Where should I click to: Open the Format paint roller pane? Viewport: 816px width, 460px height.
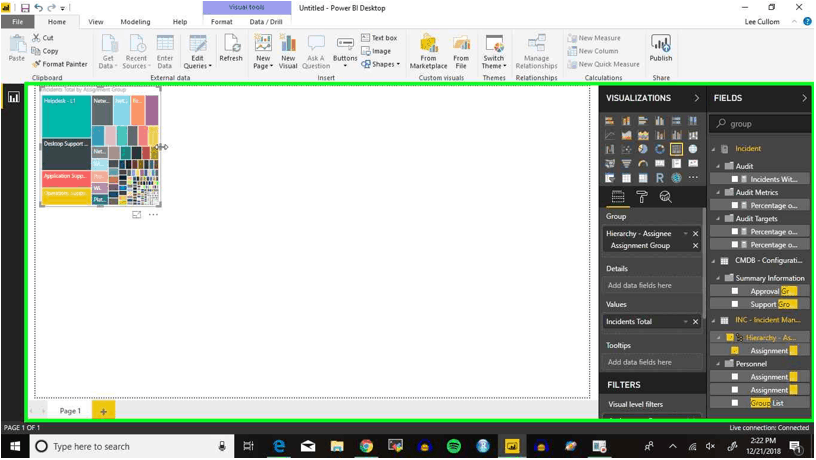pos(642,197)
